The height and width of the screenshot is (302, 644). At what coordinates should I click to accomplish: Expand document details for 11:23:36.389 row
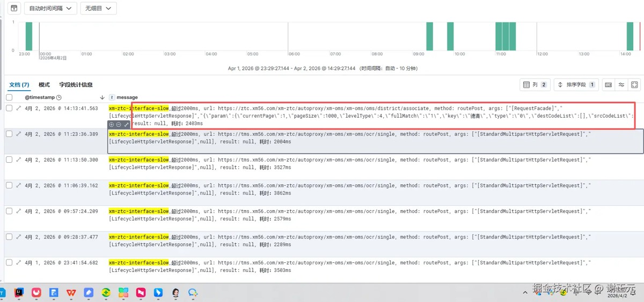(x=18, y=134)
